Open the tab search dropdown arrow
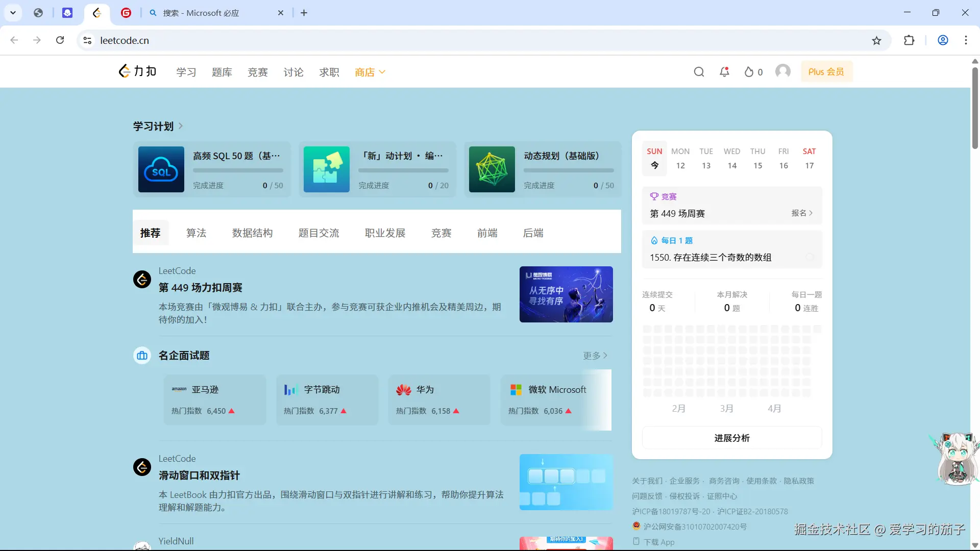Viewport: 980px width, 551px height. click(13, 13)
